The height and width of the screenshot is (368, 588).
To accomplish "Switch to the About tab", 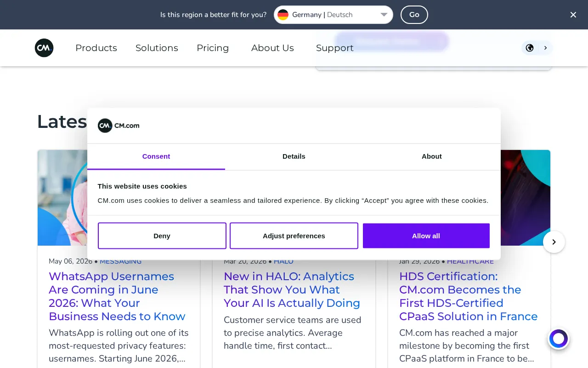I will point(432,156).
